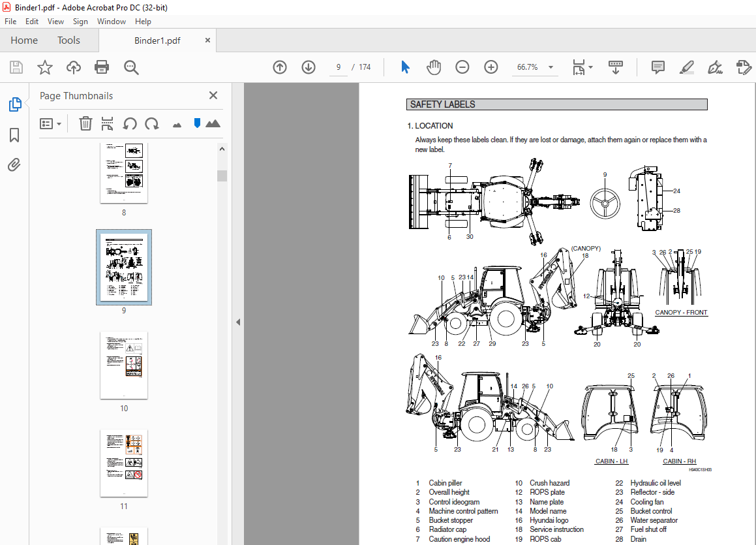Click the edit-page pencil icon at toolbar end
The width and height of the screenshot is (756, 545).
point(744,67)
